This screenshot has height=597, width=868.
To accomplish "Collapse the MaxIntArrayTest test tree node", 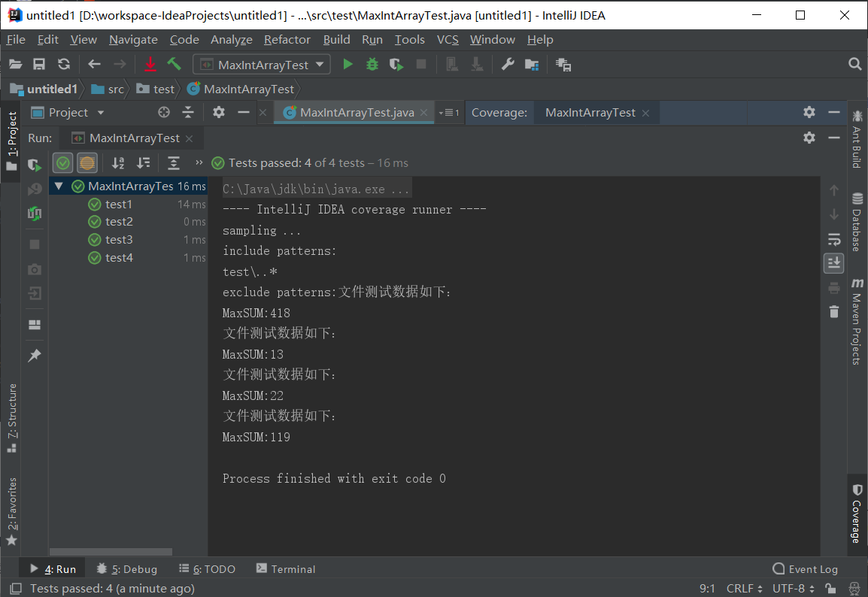I will tap(59, 186).
